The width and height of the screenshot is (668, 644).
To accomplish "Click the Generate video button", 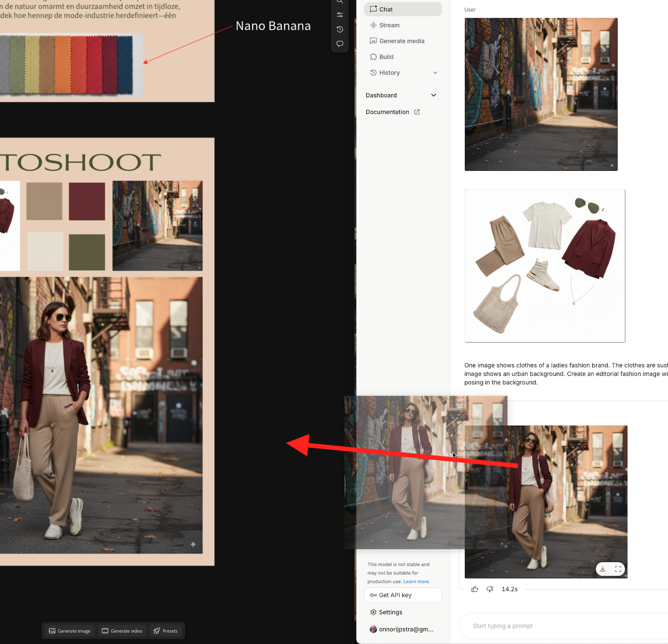I will click(122, 631).
